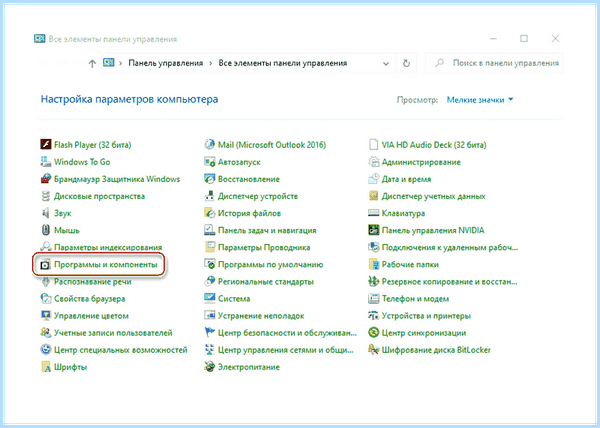Open Дисковые пространства icon

point(46,196)
